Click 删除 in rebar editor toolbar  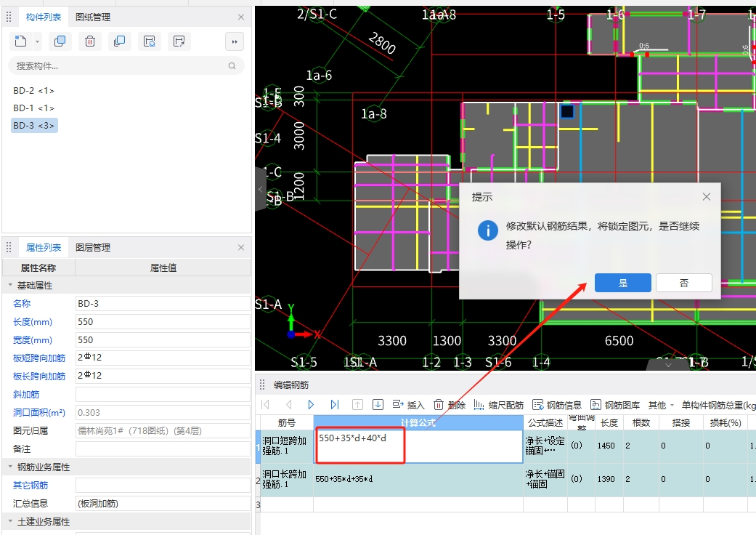pos(450,405)
